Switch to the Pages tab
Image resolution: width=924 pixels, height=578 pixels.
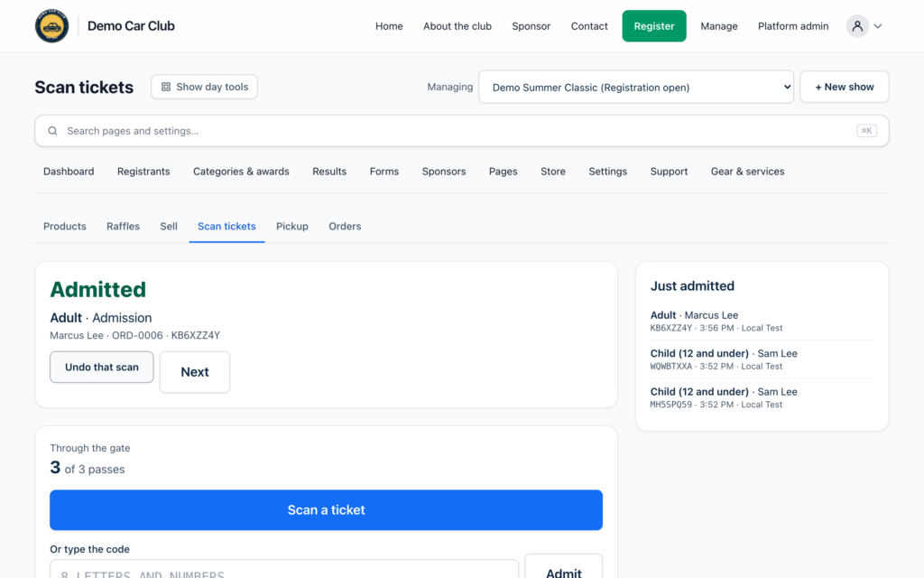click(x=504, y=172)
